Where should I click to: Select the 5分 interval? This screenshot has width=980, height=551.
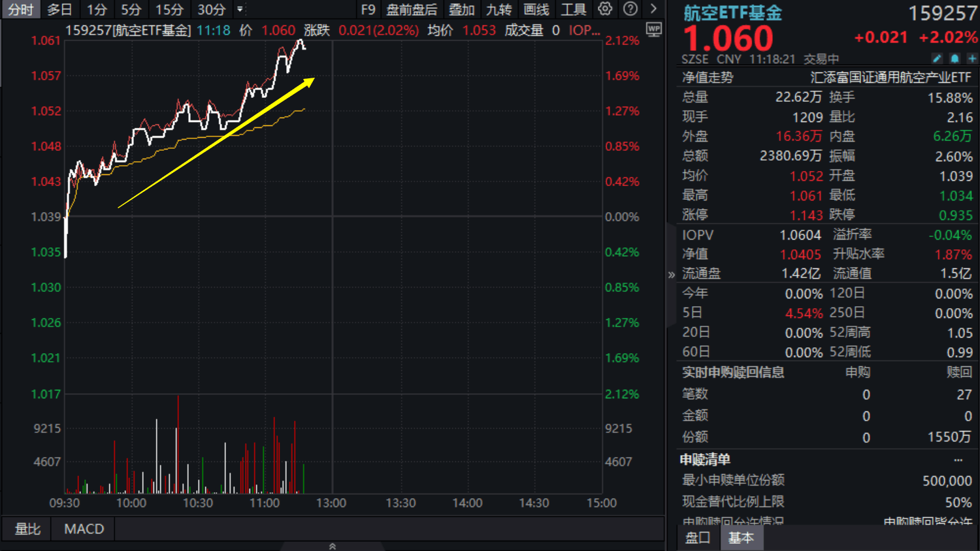click(130, 10)
